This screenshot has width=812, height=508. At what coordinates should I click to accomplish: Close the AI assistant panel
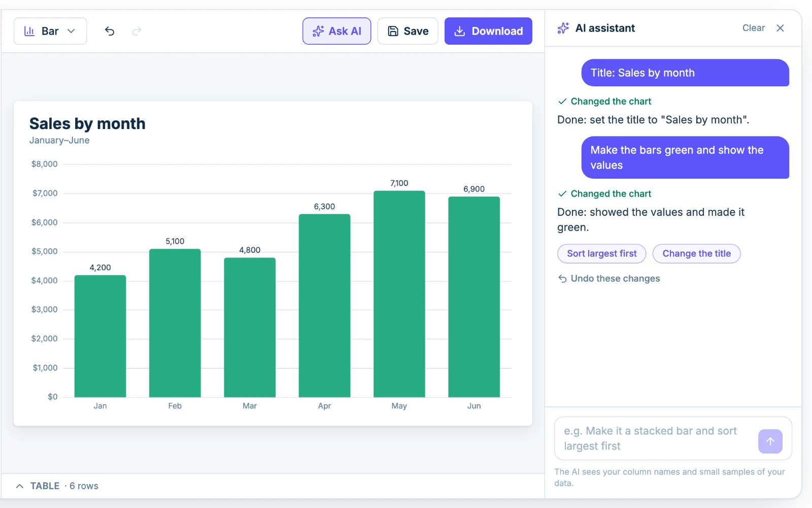point(780,28)
